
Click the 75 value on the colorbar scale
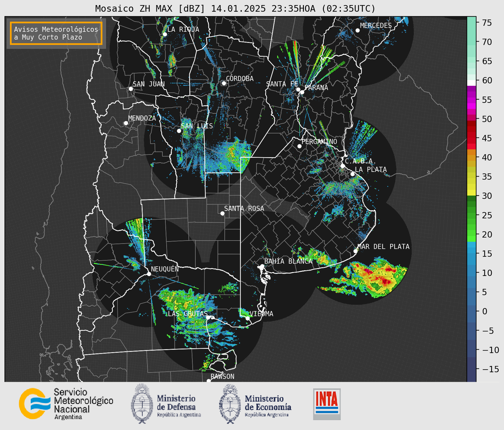[487, 23]
